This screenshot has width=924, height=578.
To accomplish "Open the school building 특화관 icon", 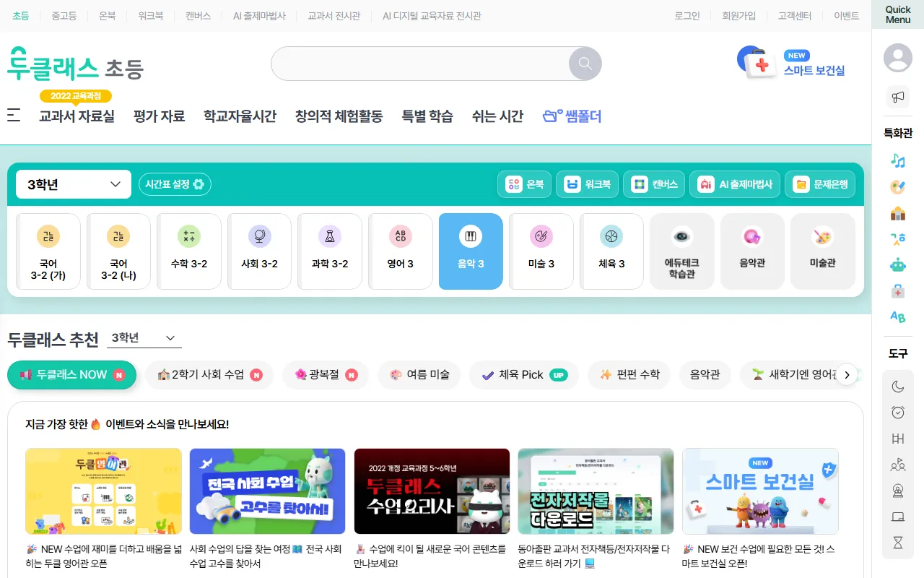I will [x=898, y=212].
